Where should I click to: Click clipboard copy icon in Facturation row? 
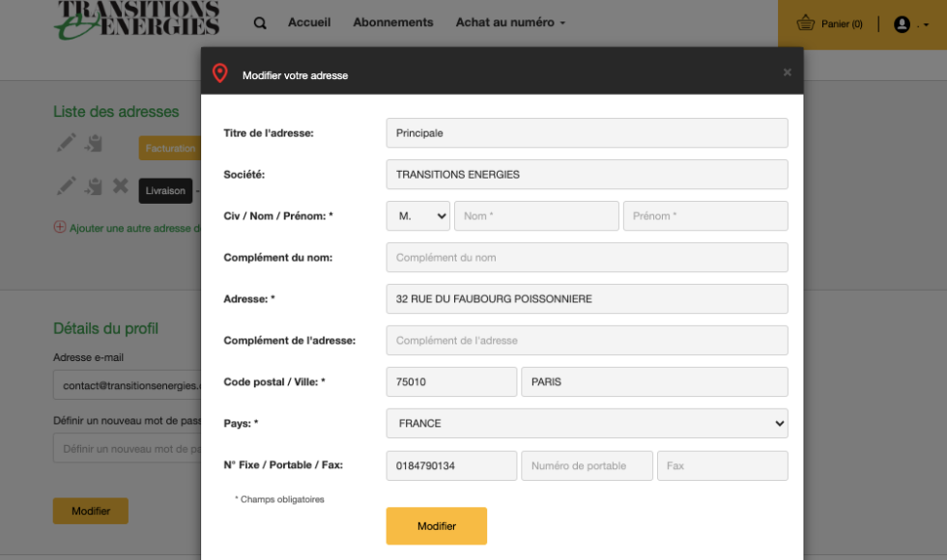(x=94, y=144)
